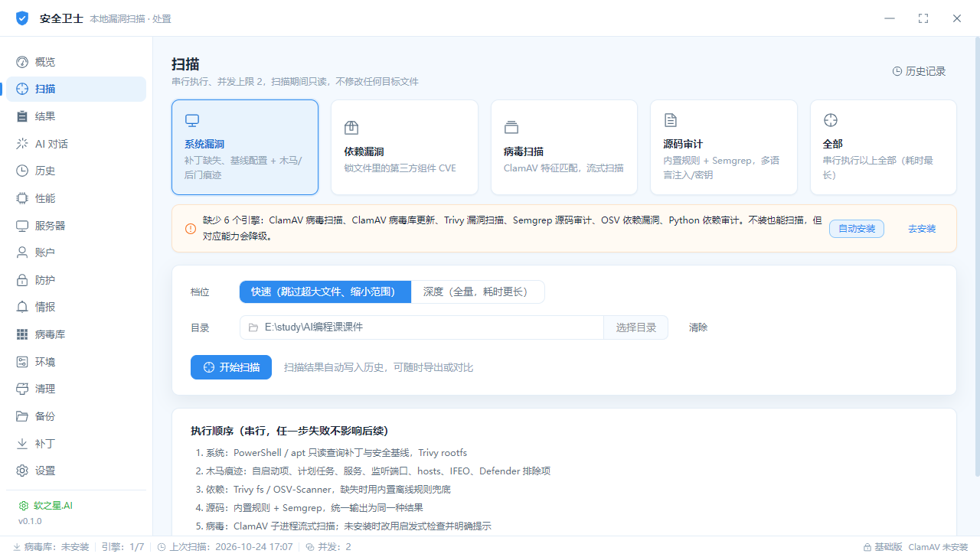Open the 设置 gear icon
980x557 pixels.
click(x=22, y=471)
